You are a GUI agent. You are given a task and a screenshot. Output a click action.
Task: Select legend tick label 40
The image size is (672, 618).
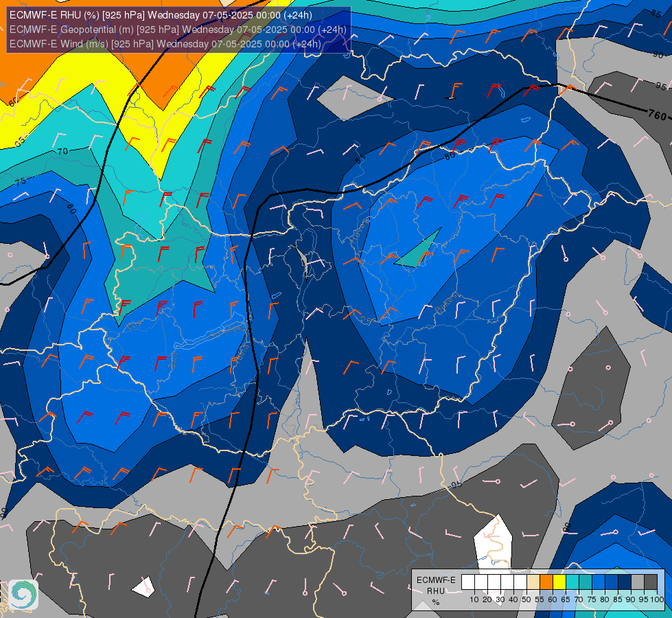513,599
